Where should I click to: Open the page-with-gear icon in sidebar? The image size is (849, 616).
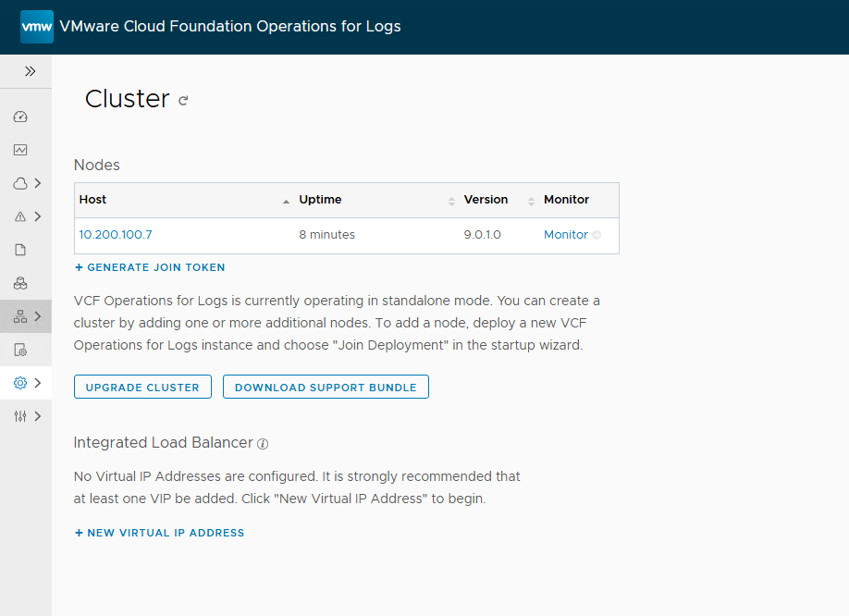[20, 350]
